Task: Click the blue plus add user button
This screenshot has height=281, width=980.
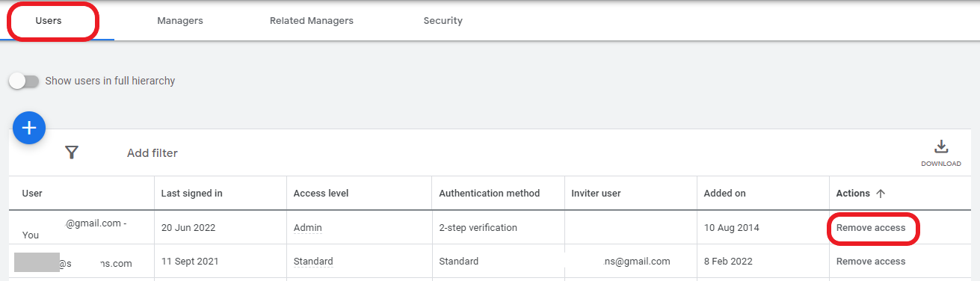Action: point(29,129)
